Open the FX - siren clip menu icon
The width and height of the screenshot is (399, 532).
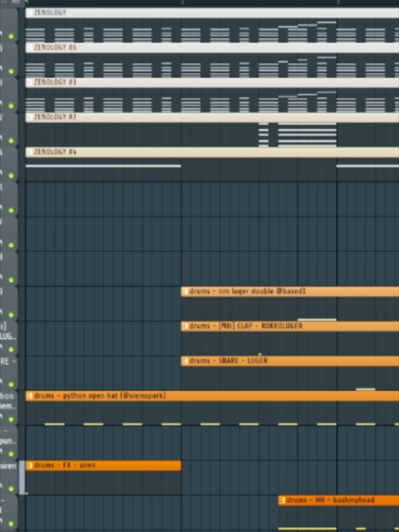(x=30, y=465)
